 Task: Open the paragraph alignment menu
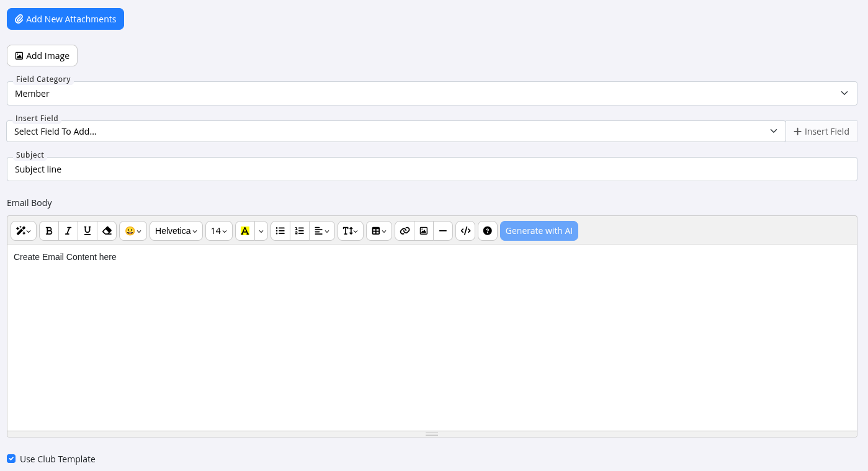tap(322, 231)
